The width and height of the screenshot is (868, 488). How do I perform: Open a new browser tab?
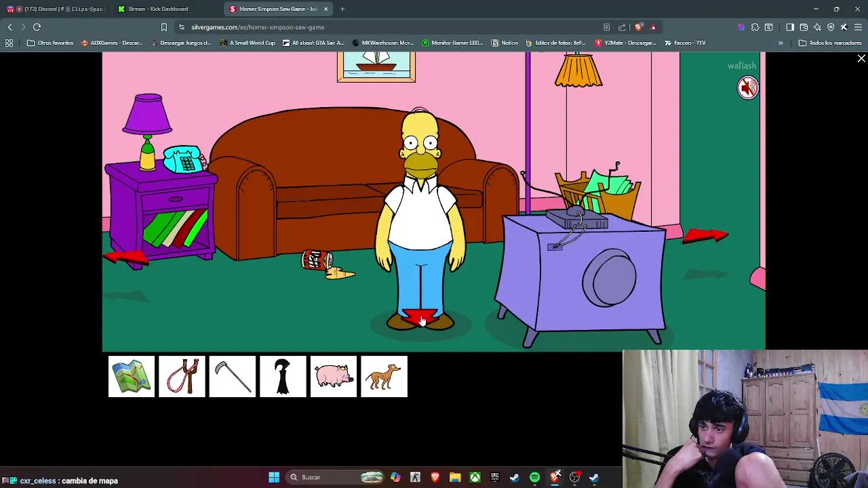342,9
